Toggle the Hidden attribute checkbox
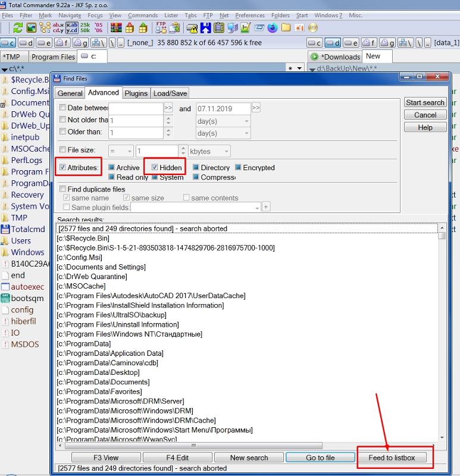 tap(155, 167)
